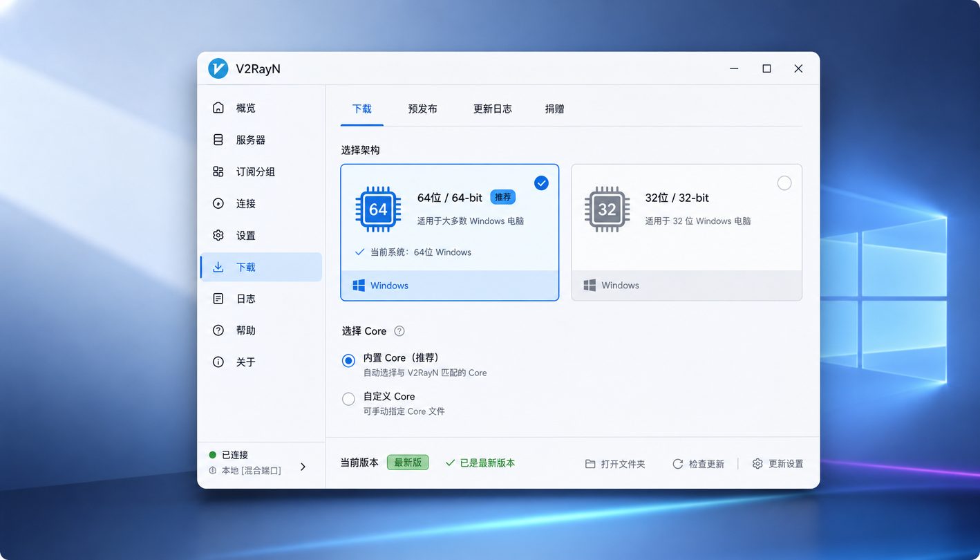Click the gear icon beside 更新设置
The height and width of the screenshot is (560, 980).
click(757, 464)
